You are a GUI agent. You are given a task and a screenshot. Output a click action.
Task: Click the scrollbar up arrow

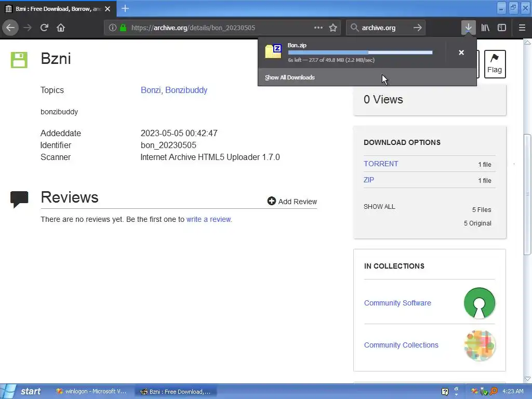[527, 43]
